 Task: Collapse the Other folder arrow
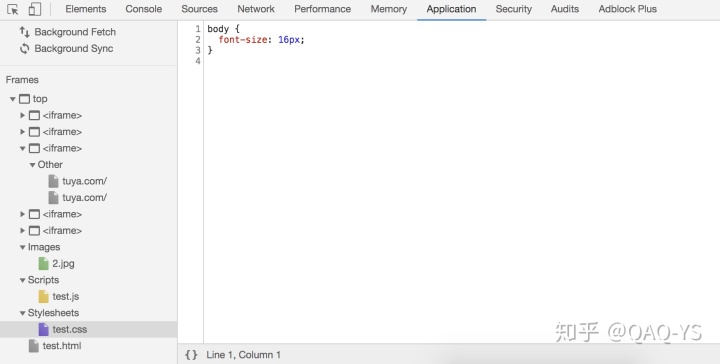tap(33, 165)
